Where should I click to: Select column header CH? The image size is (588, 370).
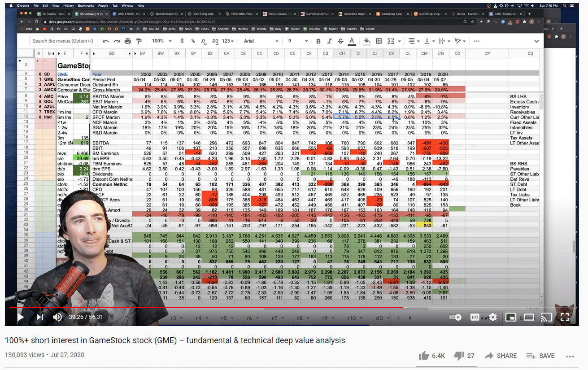tap(342, 53)
